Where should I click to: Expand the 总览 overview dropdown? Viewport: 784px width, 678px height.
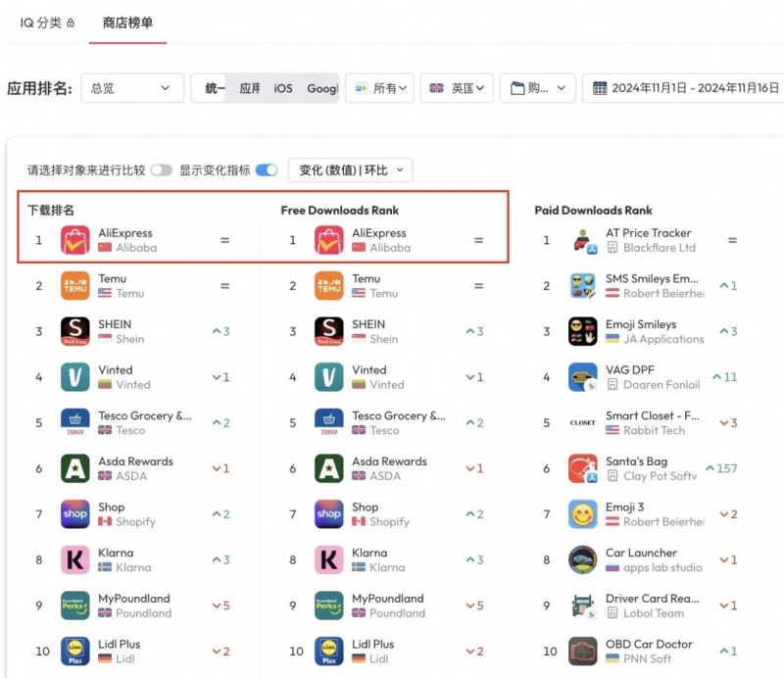(132, 88)
